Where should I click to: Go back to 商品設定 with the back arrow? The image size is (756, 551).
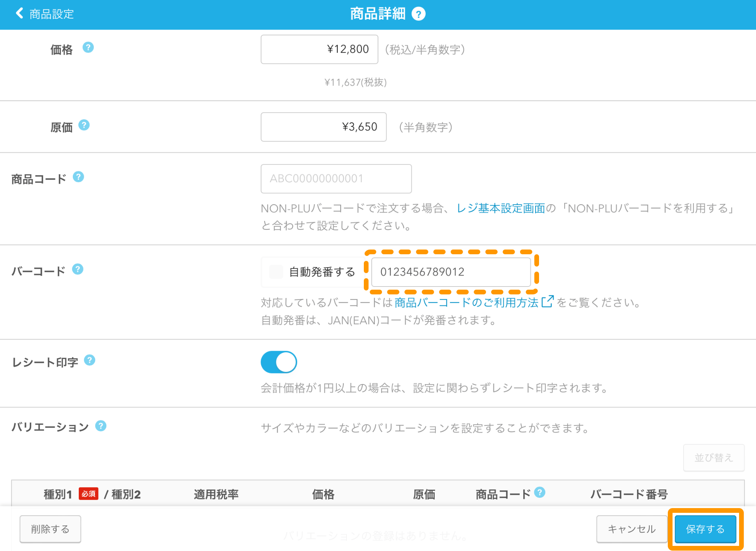(20, 13)
